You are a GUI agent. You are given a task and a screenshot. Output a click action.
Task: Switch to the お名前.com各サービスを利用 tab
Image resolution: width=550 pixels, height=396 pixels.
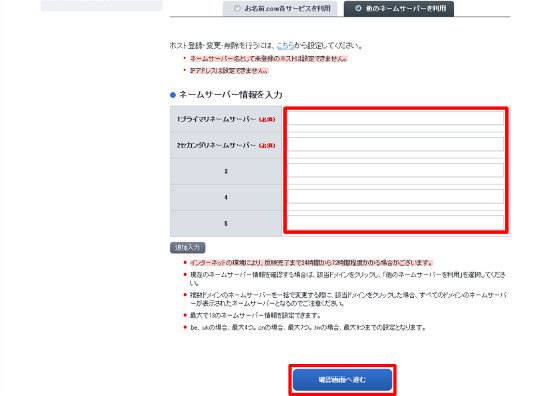point(280,8)
